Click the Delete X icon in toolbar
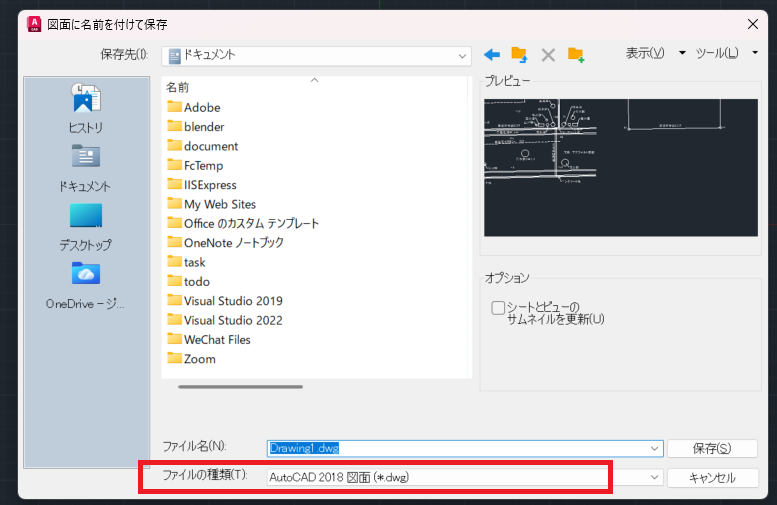 (547, 54)
